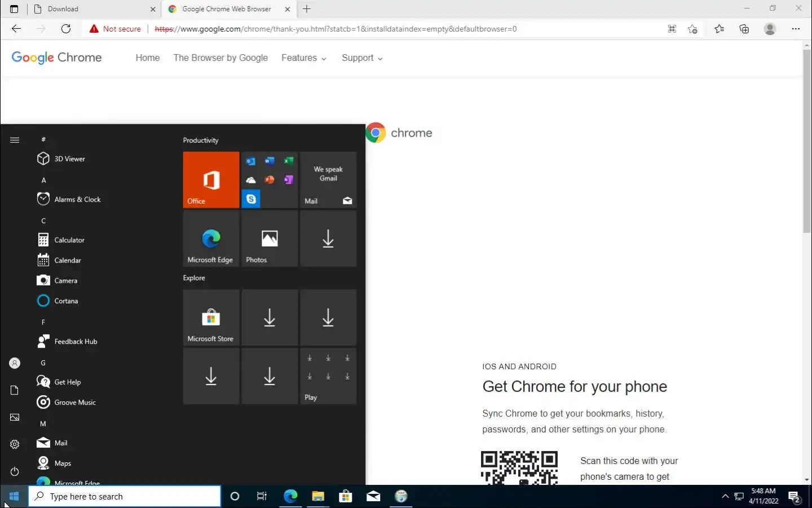Image resolution: width=812 pixels, height=508 pixels.
Task: Open the user account icon in Start
Action: (15, 364)
